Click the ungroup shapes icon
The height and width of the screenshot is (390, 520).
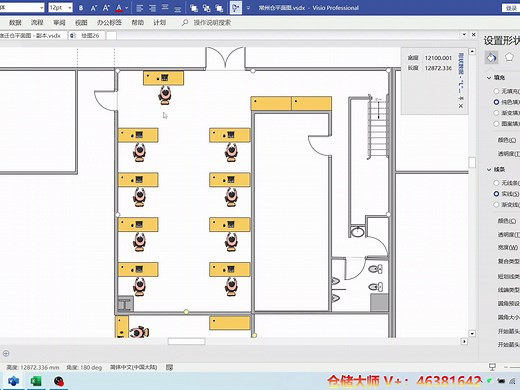(206, 8)
